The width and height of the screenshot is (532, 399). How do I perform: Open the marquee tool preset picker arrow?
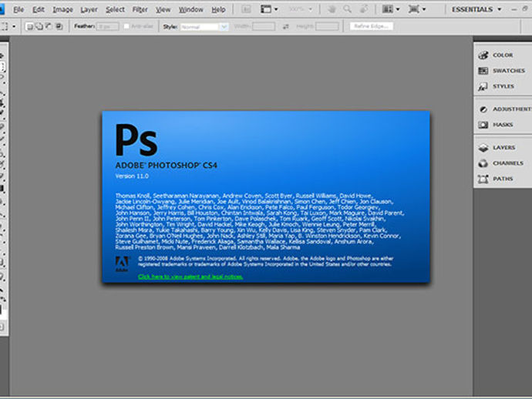[x=14, y=26]
